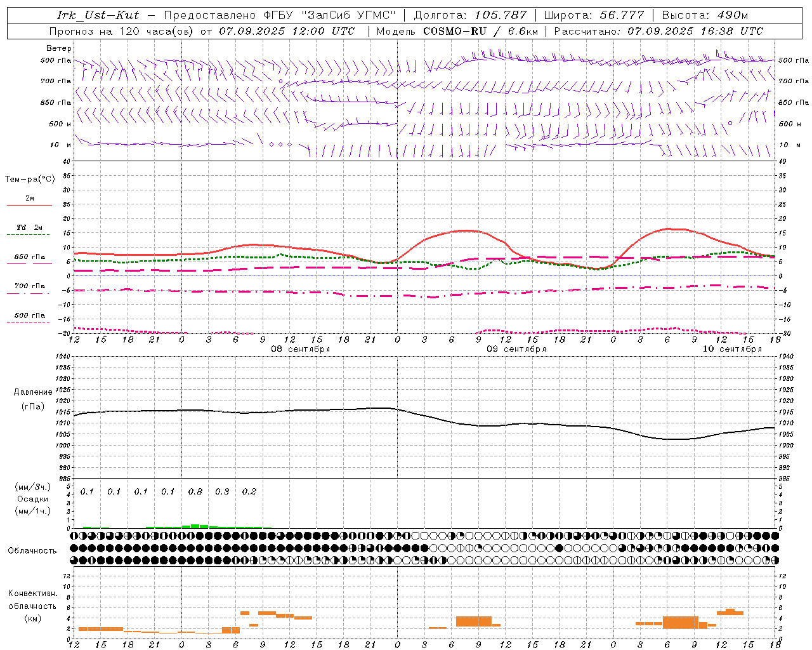
Task: Click the red 2м temperature legend line
Action: coord(29,205)
